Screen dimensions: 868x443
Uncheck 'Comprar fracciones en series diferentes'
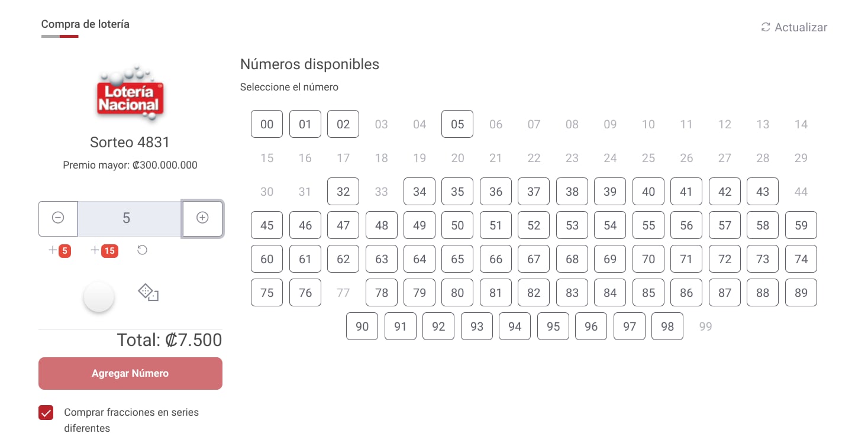[46, 413]
